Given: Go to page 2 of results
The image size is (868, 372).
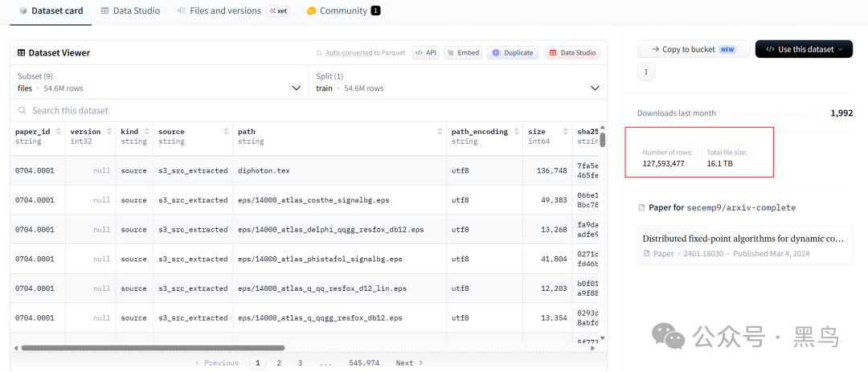Looking at the screenshot, I should tap(279, 363).
